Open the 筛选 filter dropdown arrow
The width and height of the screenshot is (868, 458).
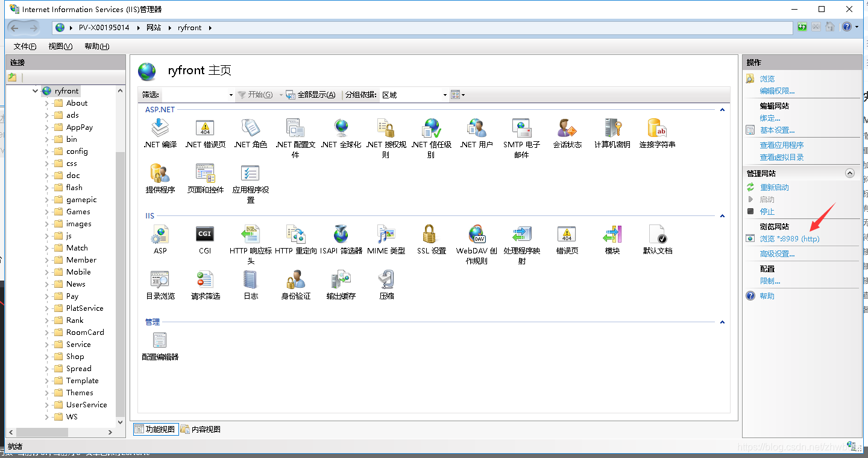point(231,95)
